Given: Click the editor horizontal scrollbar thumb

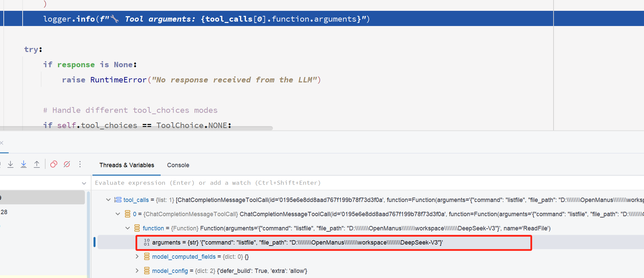Looking at the screenshot, I should coord(136,128).
